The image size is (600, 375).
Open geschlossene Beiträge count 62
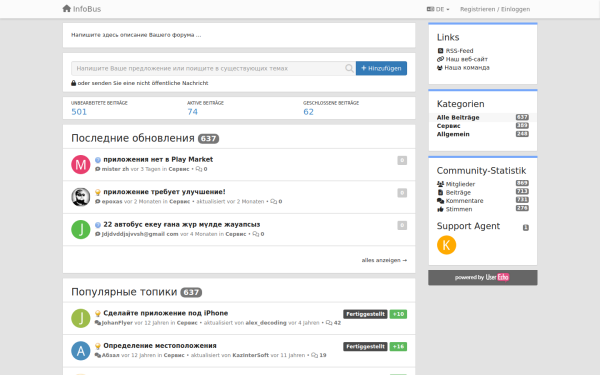308,112
